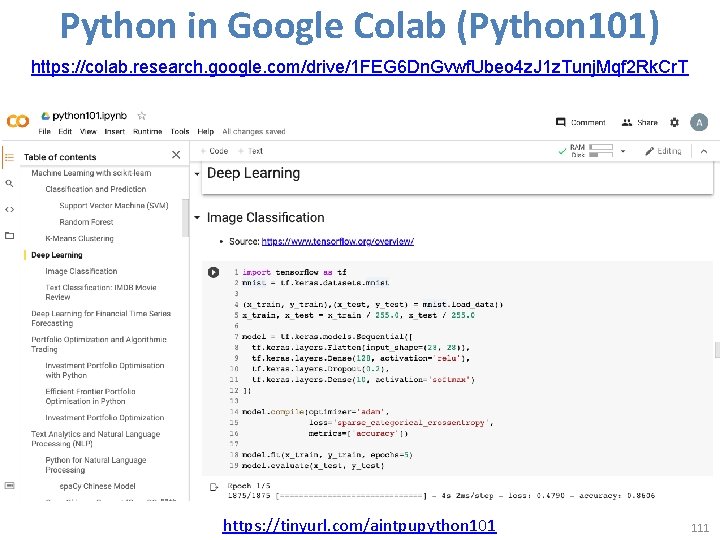The height and width of the screenshot is (540, 720).
Task: Open the colab.research.google.com drive link
Action: pos(360,67)
